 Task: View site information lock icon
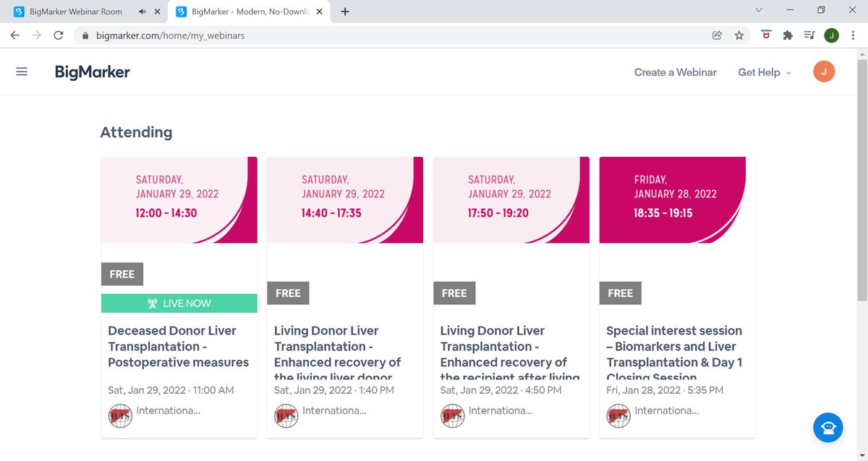[x=85, y=35]
